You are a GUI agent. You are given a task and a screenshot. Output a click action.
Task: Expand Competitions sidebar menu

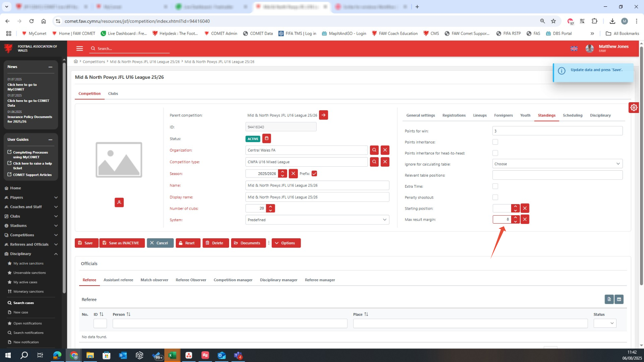31,235
